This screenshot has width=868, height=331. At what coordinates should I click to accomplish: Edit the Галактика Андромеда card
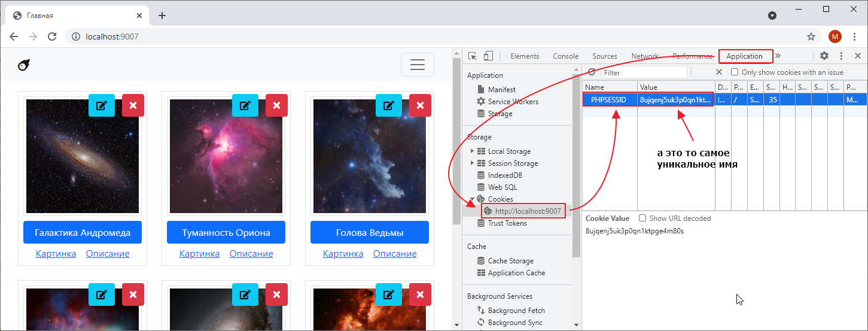(102, 105)
